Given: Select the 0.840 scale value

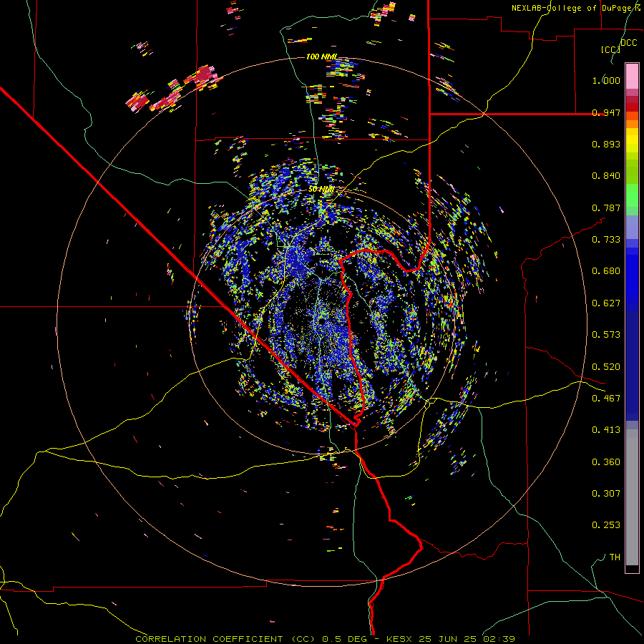Looking at the screenshot, I should coord(606,176).
